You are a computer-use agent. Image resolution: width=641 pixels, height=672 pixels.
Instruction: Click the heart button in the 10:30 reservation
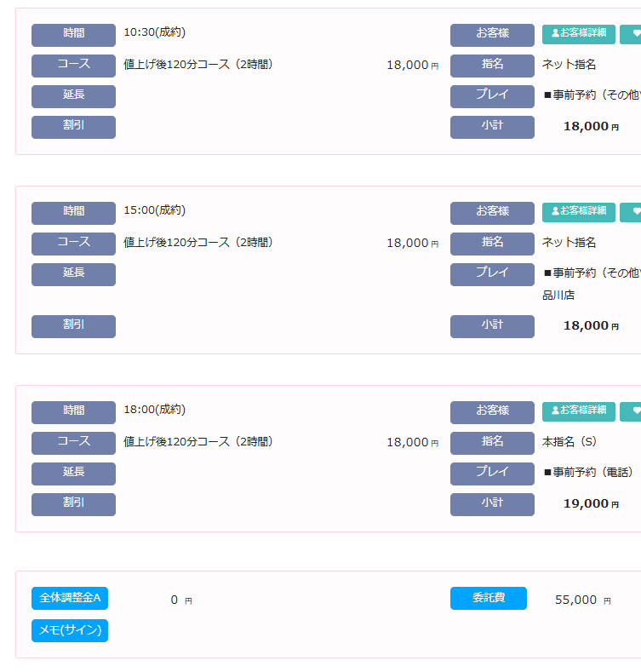[x=632, y=34]
